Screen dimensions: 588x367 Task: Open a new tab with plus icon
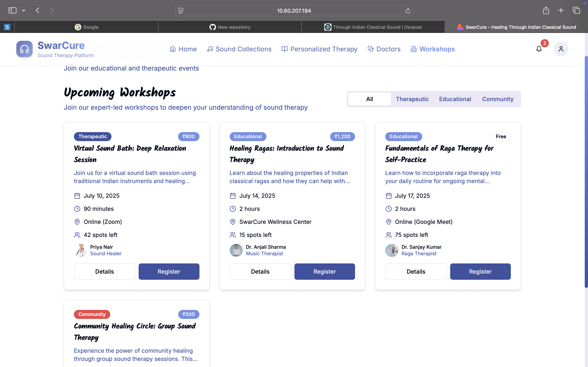(561, 10)
